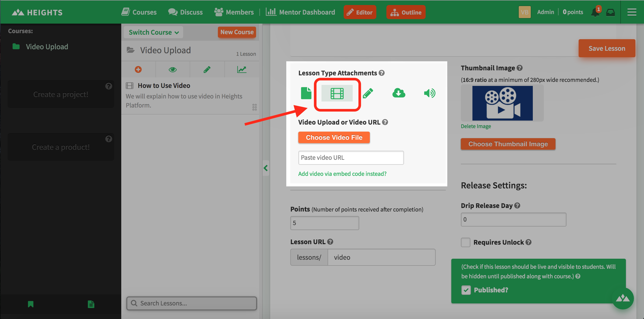The image size is (644, 319).
Task: Click the document icon in bottom sidebar
Action: click(x=91, y=304)
